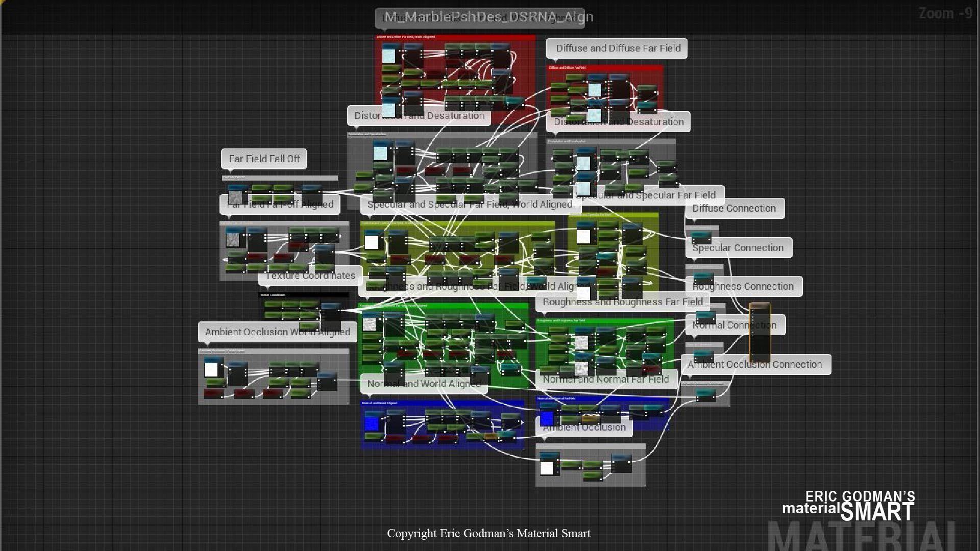Select the blue normal map texture in Normal and World Aligned
Viewport: 980px width, 551px height.
(x=372, y=423)
